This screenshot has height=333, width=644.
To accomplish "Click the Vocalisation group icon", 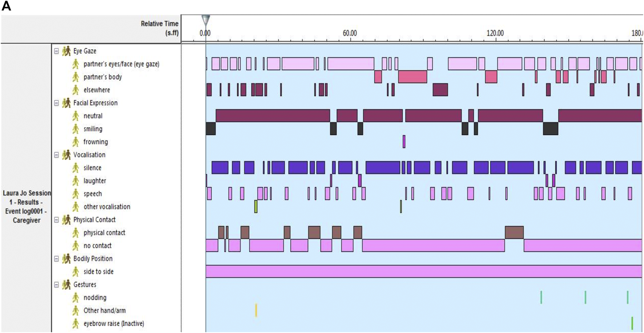I will point(66,155).
